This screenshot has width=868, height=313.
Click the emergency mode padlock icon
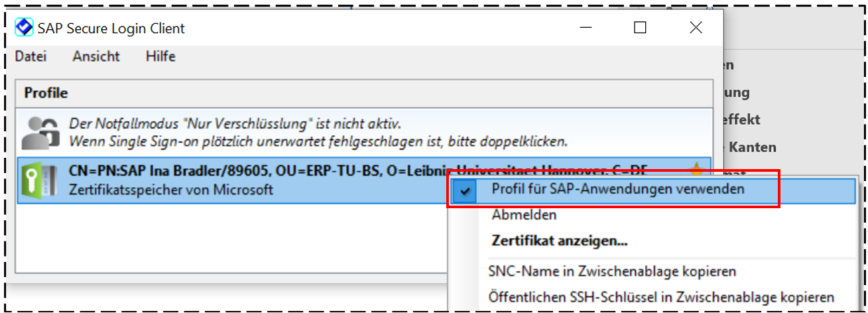point(40,133)
